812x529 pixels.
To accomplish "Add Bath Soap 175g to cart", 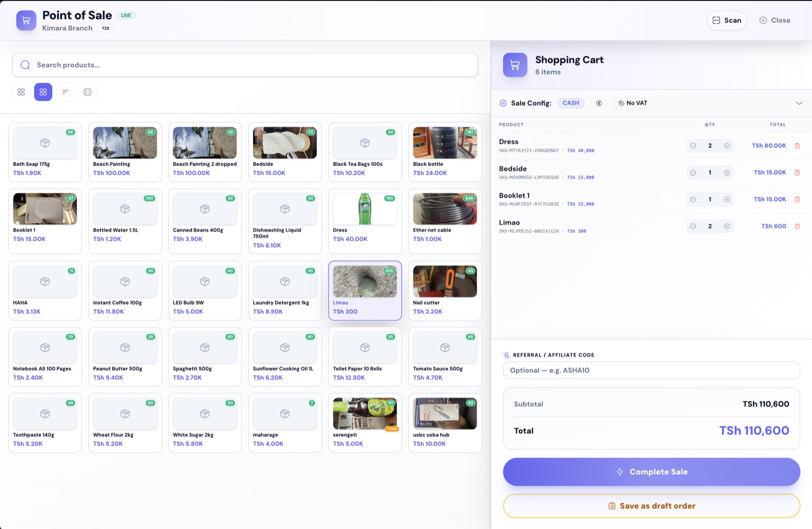I will pyautogui.click(x=45, y=152).
